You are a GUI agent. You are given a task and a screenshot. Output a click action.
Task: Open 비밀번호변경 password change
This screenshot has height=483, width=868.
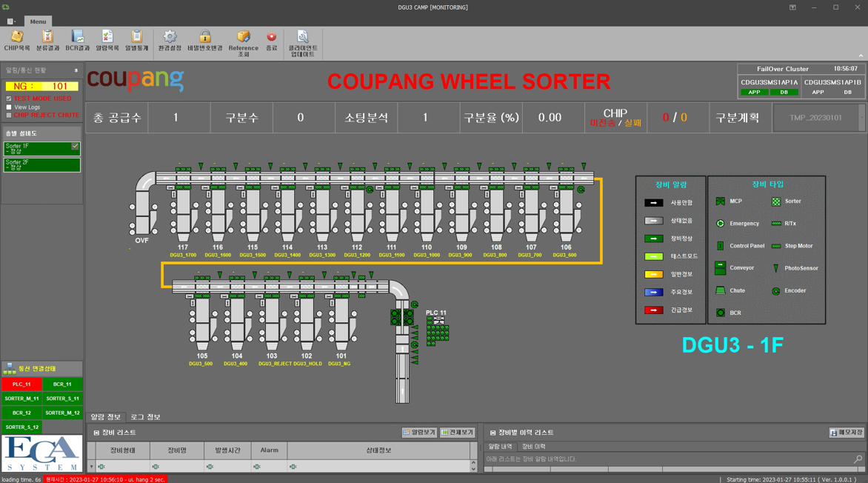click(x=205, y=41)
